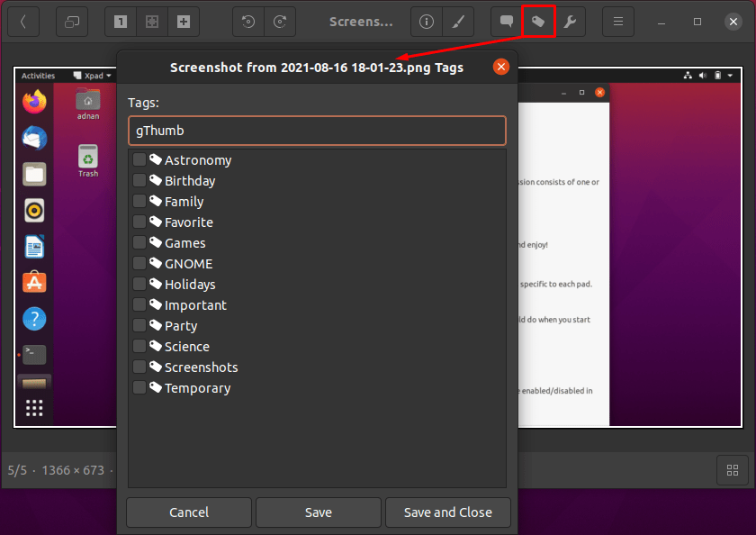Viewport: 756px width, 535px height.
Task: Check the GNOME tag
Action: [139, 263]
